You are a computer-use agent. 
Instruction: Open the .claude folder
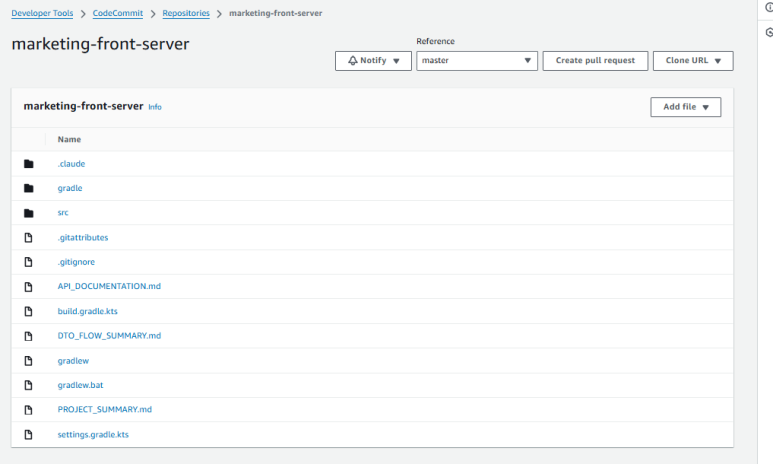coord(71,164)
